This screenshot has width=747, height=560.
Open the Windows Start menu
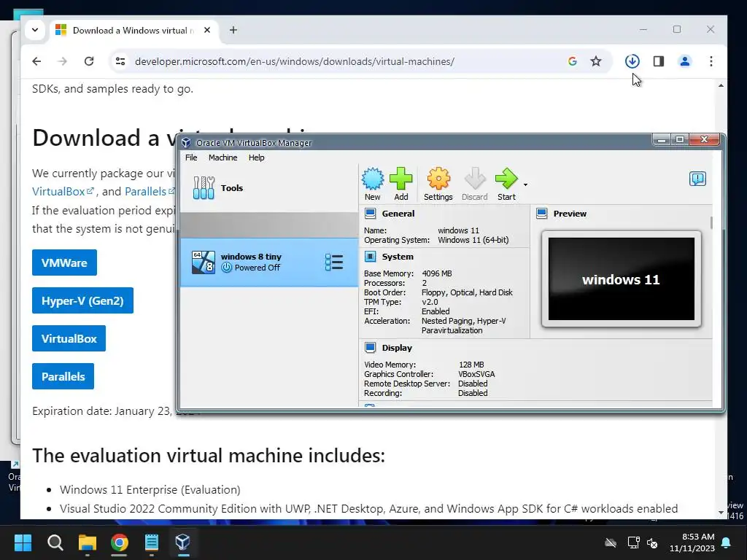point(23,542)
